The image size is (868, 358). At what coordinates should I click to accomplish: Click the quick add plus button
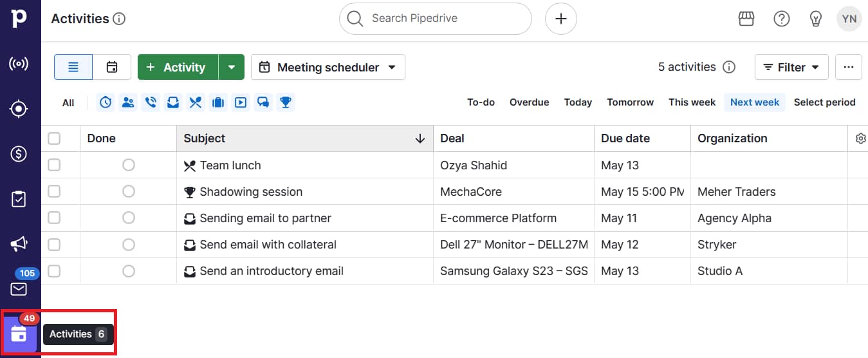(x=561, y=19)
